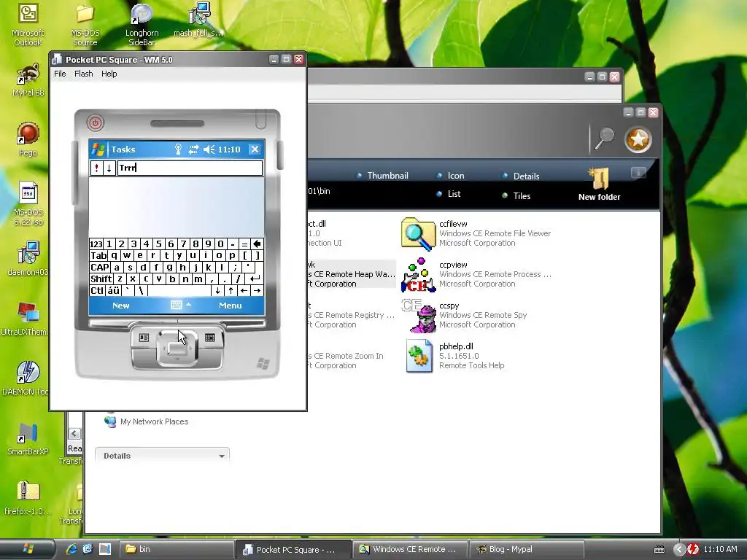Image resolution: width=747 pixels, height=560 pixels.
Task: Toggle the CAP key on the soft keyboard
Action: click(x=100, y=268)
